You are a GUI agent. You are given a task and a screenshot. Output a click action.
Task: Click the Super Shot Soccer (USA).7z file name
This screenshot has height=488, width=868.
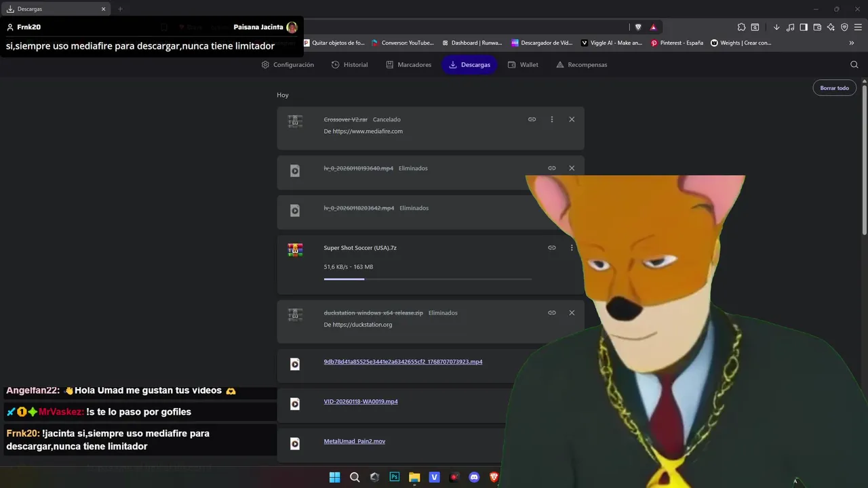click(360, 247)
